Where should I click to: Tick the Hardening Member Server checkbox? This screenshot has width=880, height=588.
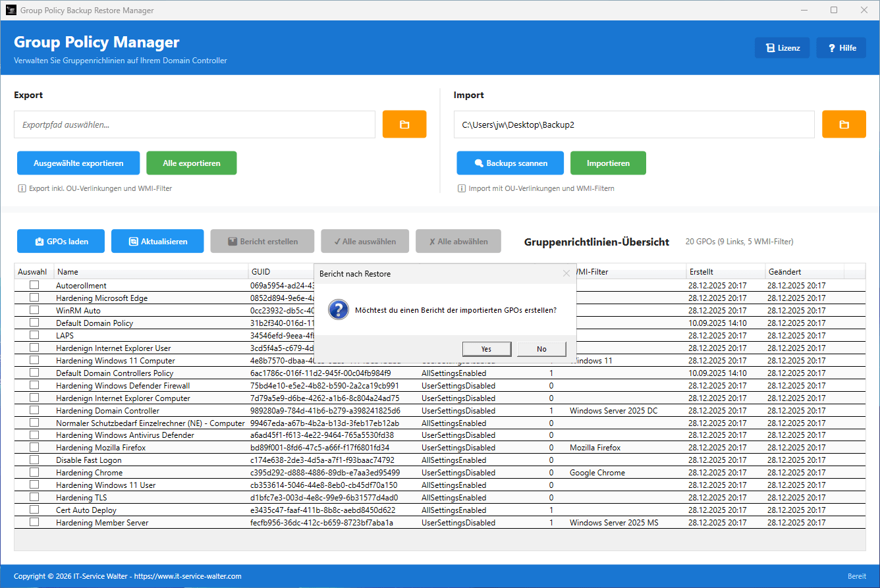34,522
